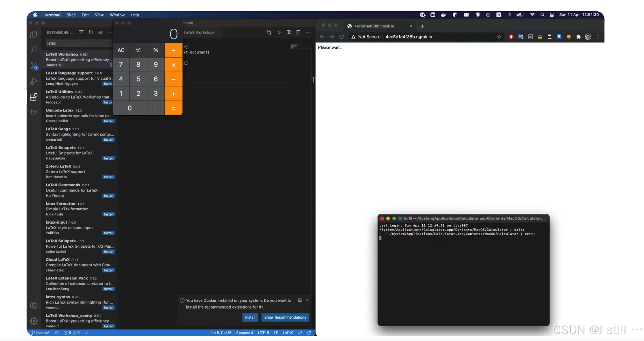Split the editor to the right

(x=298, y=32)
